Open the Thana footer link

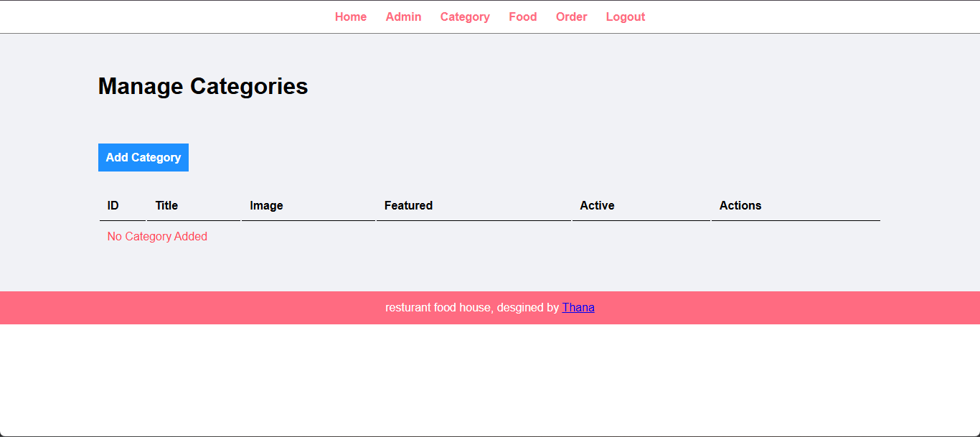tap(578, 308)
